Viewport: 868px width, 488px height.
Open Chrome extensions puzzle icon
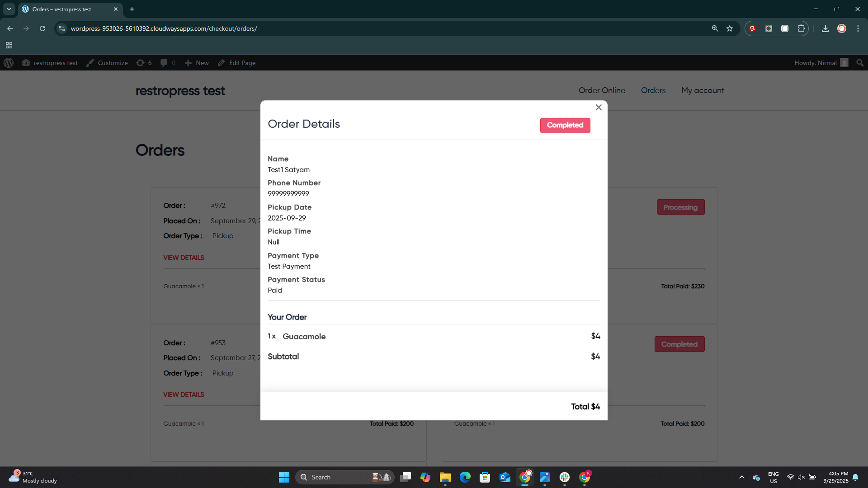pos(801,28)
